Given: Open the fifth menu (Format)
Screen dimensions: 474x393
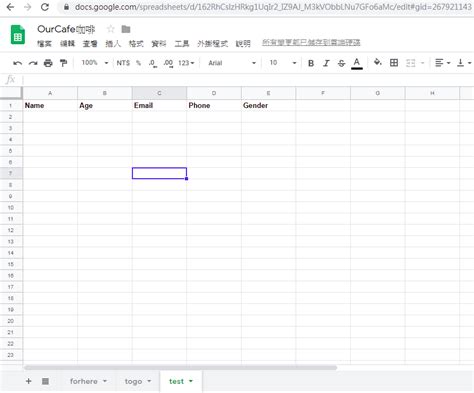Looking at the screenshot, I should (136, 44).
